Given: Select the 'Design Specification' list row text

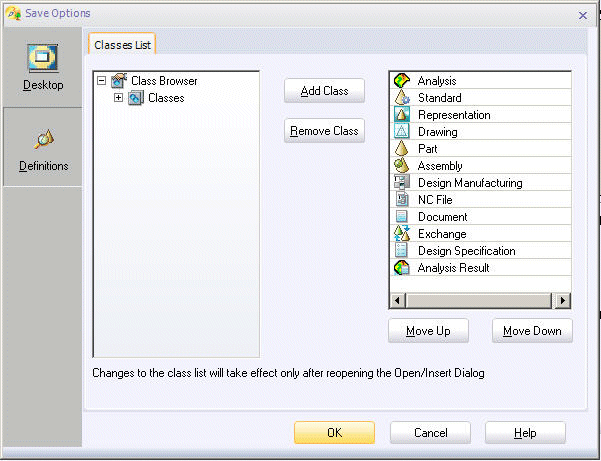Looking at the screenshot, I should [x=466, y=251].
